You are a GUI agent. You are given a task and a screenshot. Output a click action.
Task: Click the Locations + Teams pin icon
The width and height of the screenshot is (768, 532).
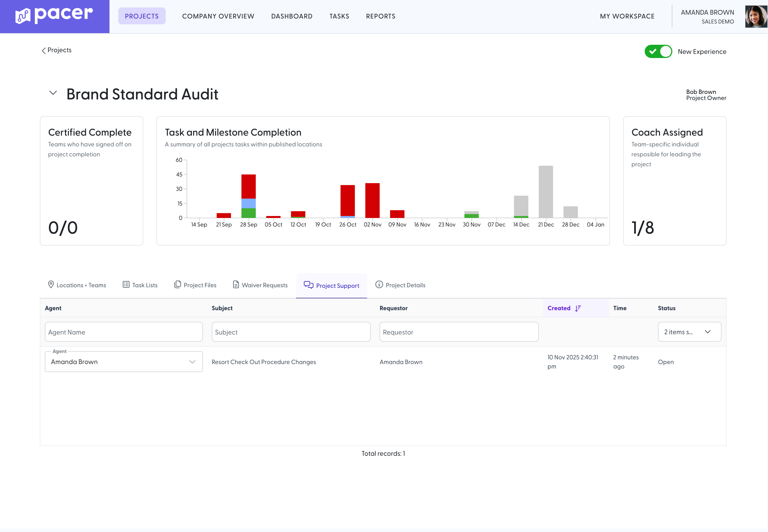51,284
